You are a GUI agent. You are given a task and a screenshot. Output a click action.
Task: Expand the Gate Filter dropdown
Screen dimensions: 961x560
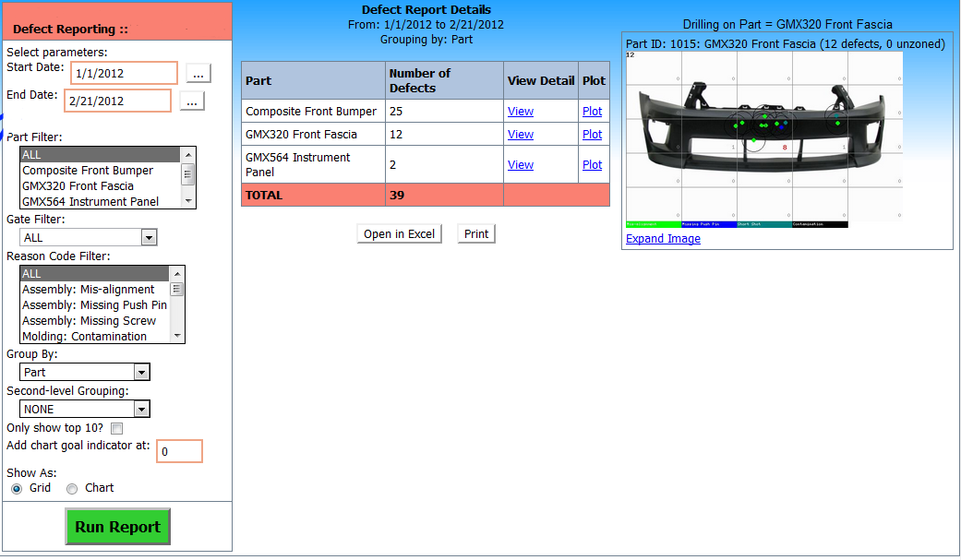pyautogui.click(x=149, y=238)
